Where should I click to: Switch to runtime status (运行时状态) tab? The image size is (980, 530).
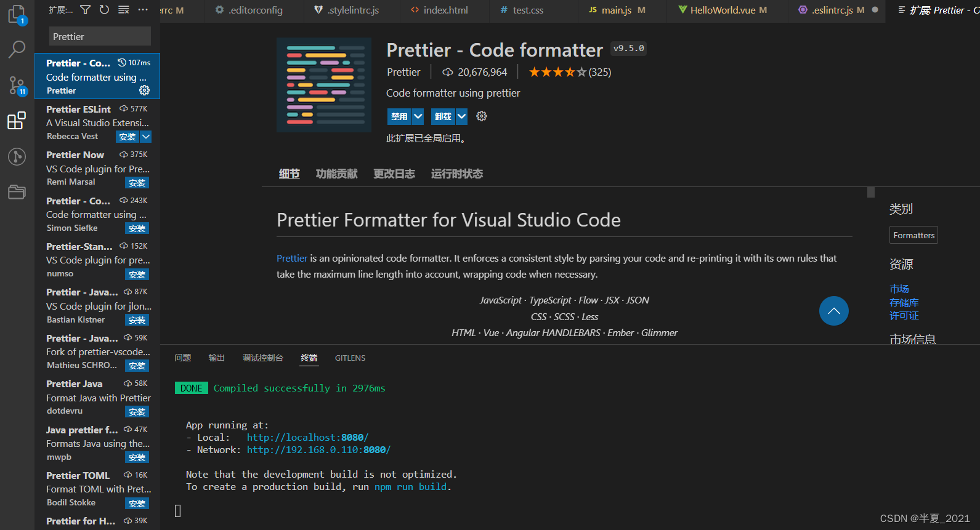coord(457,174)
